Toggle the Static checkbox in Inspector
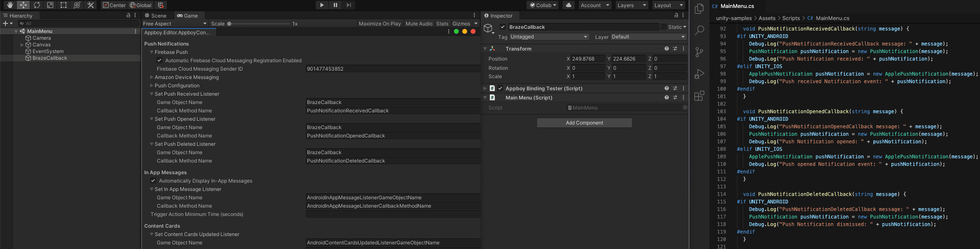The width and height of the screenshot is (980, 249). tap(664, 27)
